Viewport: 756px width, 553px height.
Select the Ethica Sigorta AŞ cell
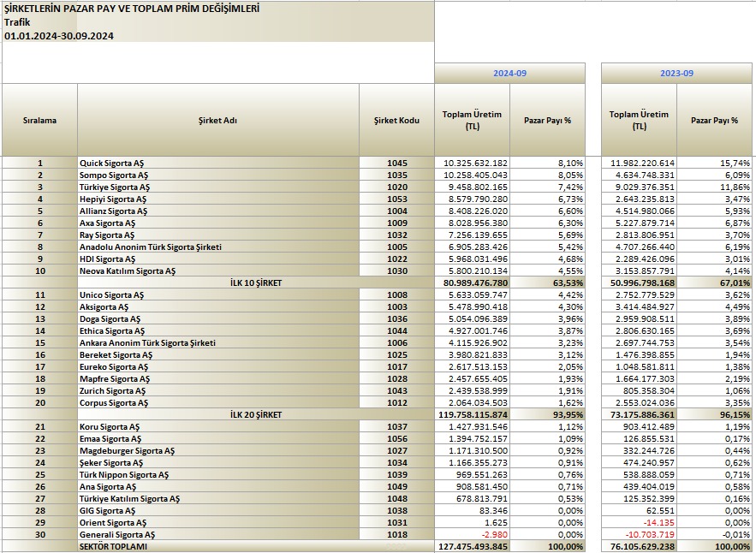click(218, 330)
